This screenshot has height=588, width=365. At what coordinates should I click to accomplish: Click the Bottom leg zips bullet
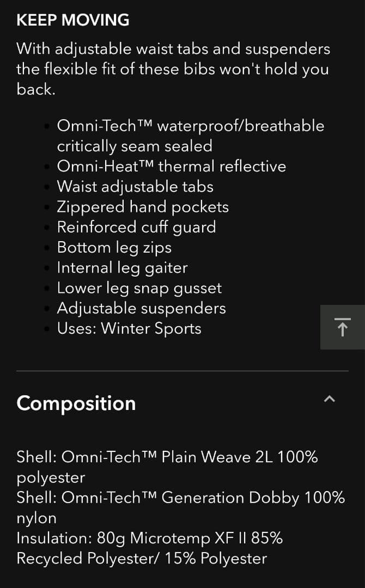tap(114, 247)
